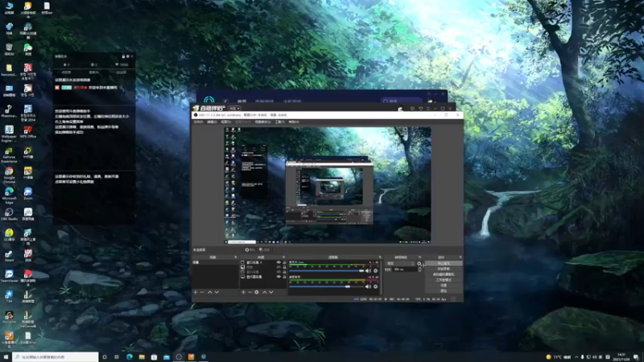Viewport: 644px width, 362px height.
Task: Open the Help menu in OBS
Action: 294,122
